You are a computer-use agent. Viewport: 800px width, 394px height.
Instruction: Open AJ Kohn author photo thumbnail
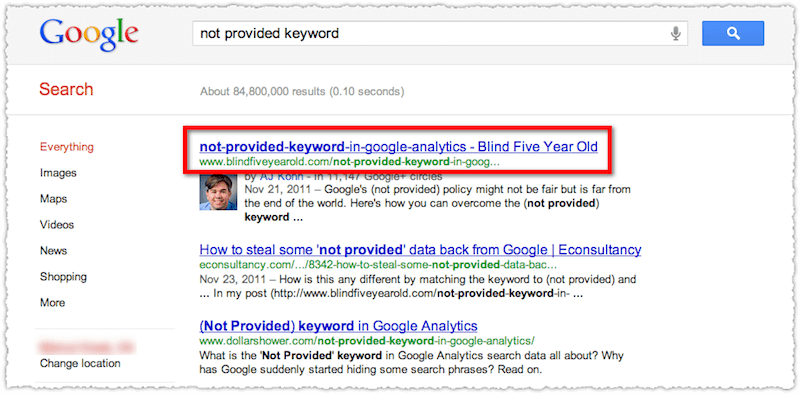(218, 192)
